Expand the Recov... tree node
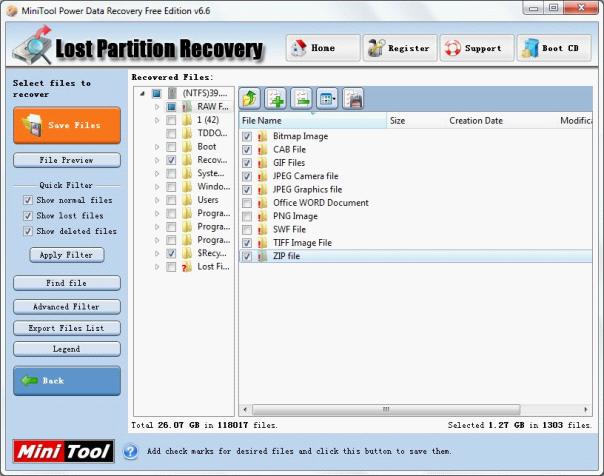 (157, 160)
